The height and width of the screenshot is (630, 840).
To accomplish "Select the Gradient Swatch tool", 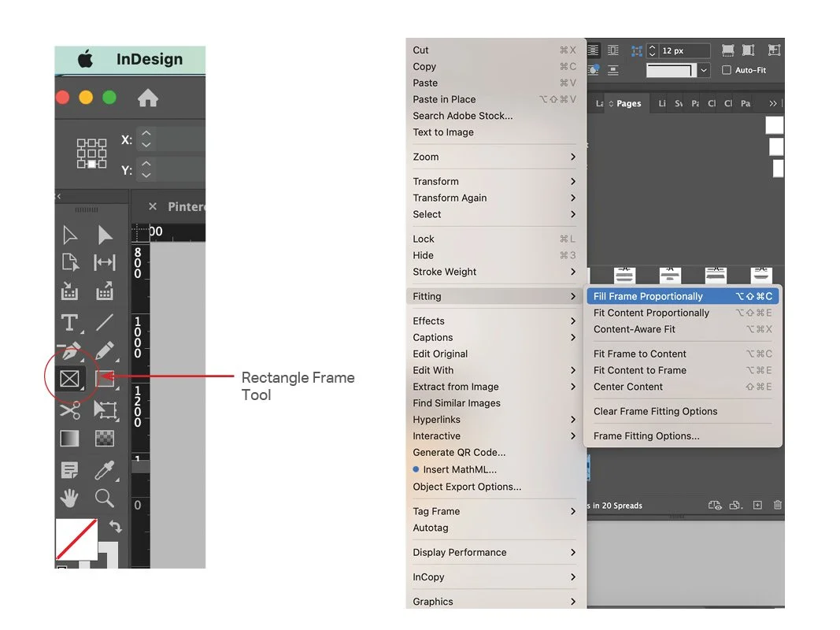I will point(69,439).
